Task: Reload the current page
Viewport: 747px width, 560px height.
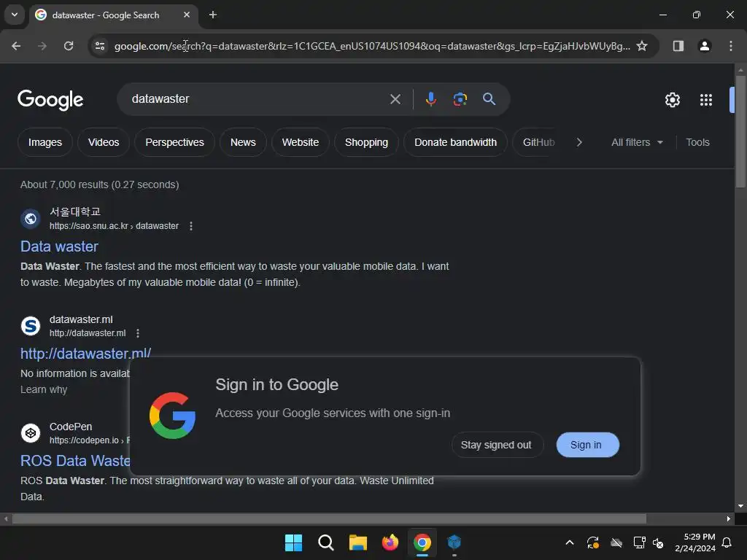Action: pyautogui.click(x=69, y=46)
